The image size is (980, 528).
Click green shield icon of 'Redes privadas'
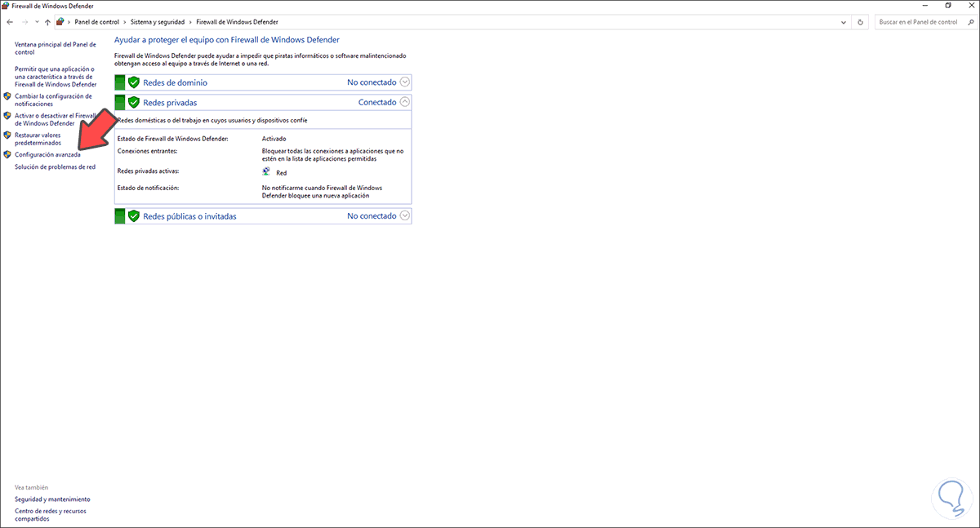click(x=134, y=102)
